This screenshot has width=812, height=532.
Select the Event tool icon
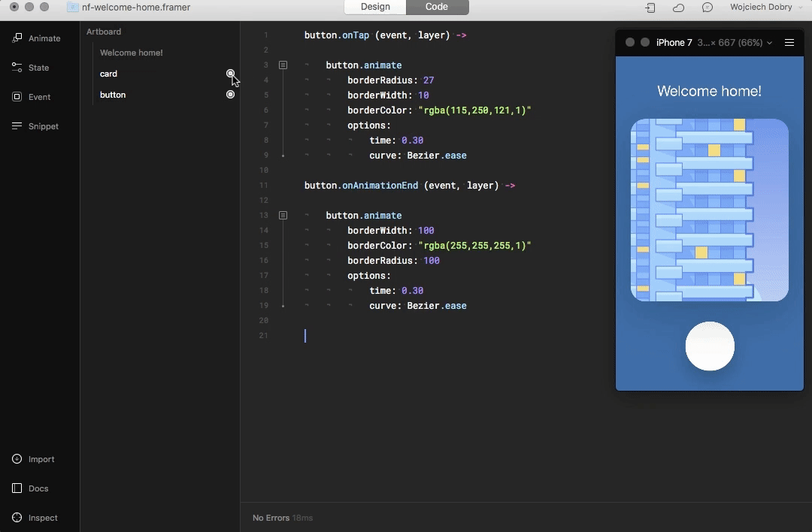coord(17,97)
